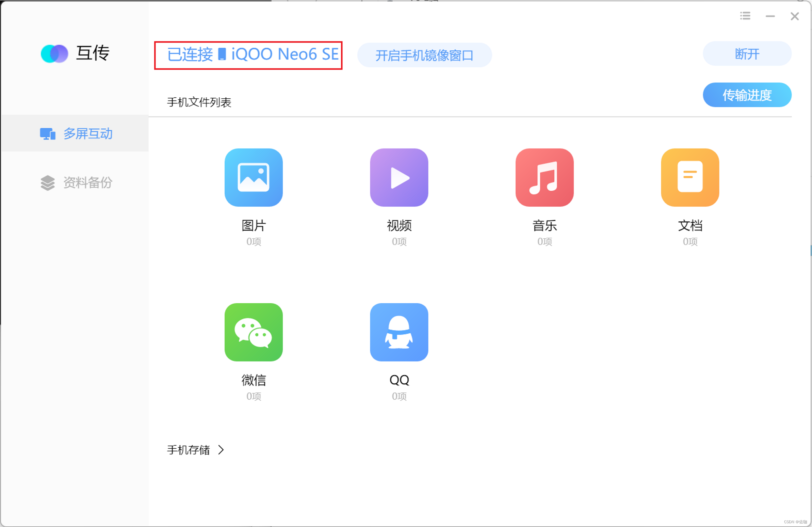Open 传输进度 transfer progress
This screenshot has width=812, height=527.
748,95
